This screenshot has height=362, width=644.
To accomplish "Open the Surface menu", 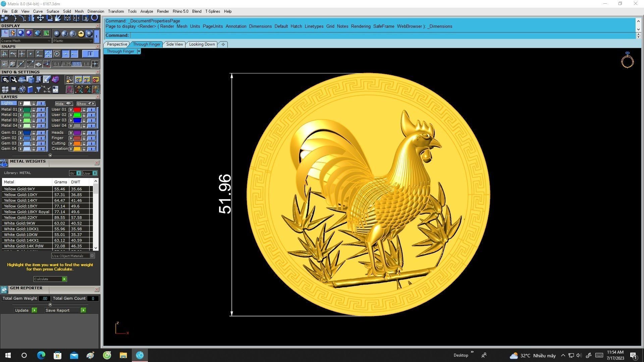I will (53, 11).
